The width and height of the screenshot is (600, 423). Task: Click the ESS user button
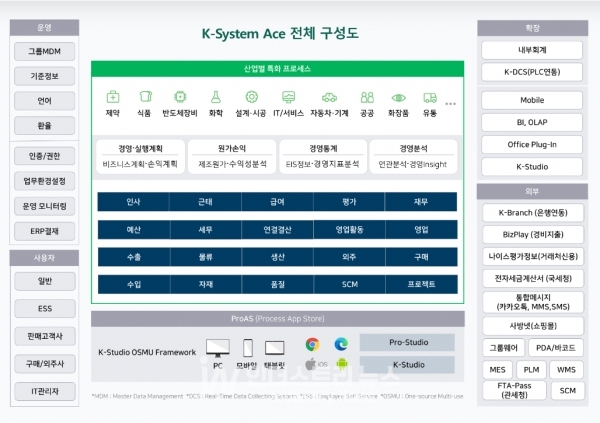45,309
